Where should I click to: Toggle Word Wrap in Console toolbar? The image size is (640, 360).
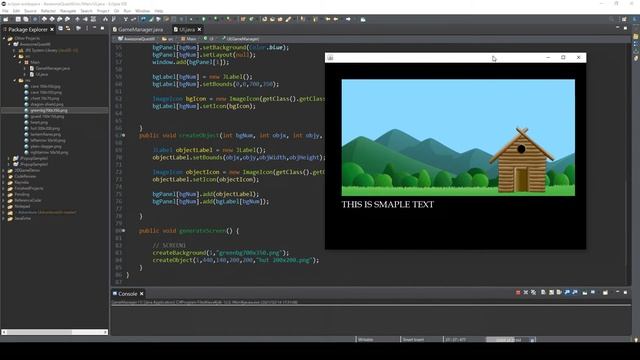(x=559, y=292)
